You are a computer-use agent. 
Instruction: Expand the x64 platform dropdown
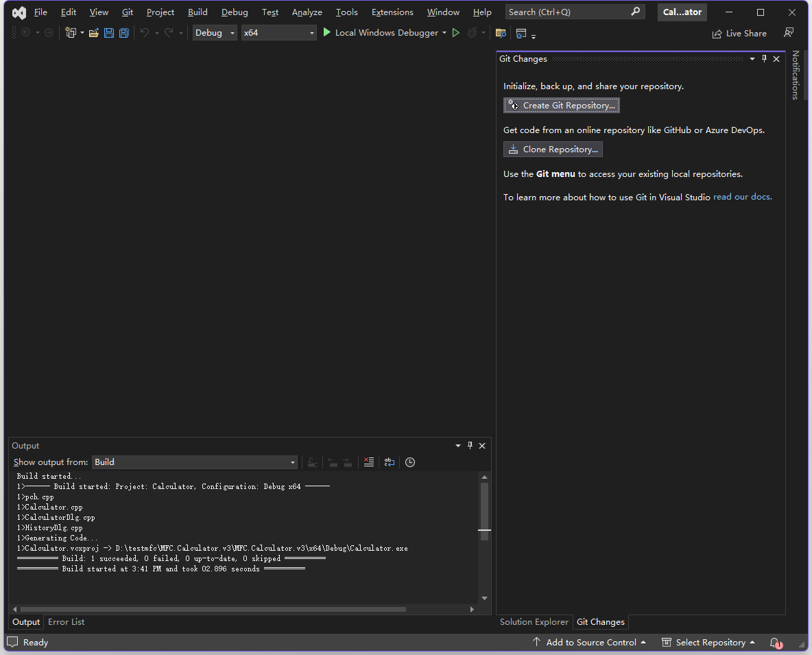click(278, 33)
